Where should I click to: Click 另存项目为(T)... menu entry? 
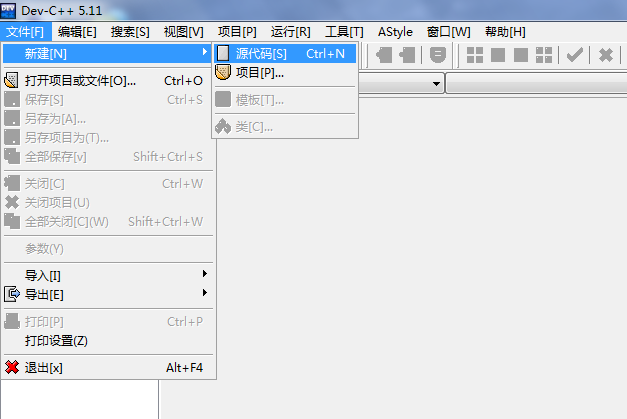tap(108, 138)
